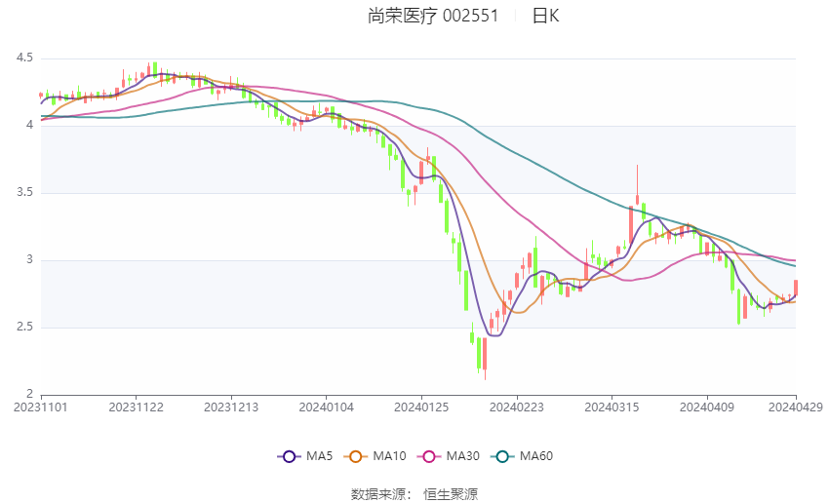Image resolution: width=829 pixels, height=504 pixels.
Task: Click the 恒生聚源 data source text
Action: (451, 494)
